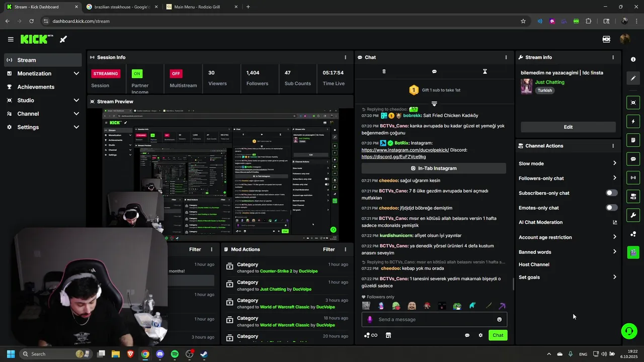Open Set goals chevron
Viewport: 644px width, 362px height.
click(614, 277)
